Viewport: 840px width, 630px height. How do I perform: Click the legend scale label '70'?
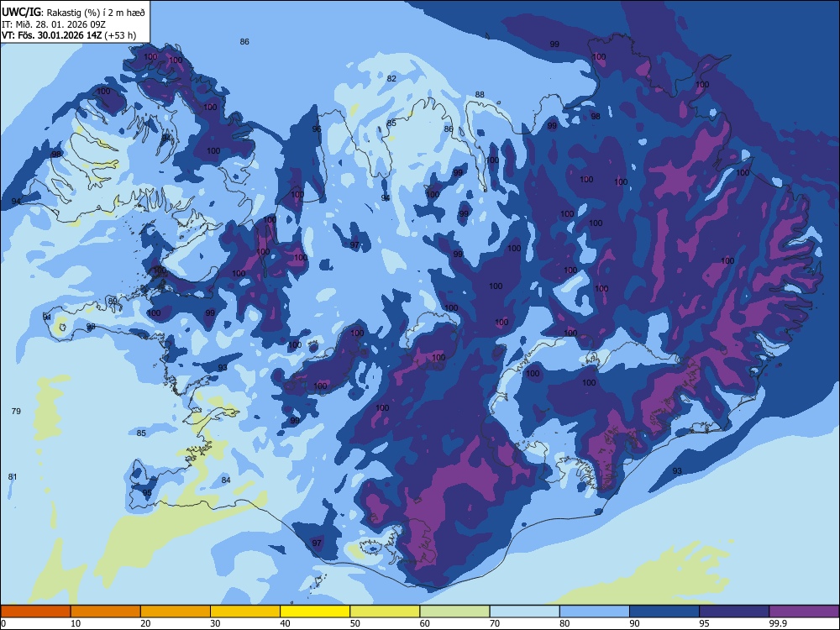click(x=495, y=623)
